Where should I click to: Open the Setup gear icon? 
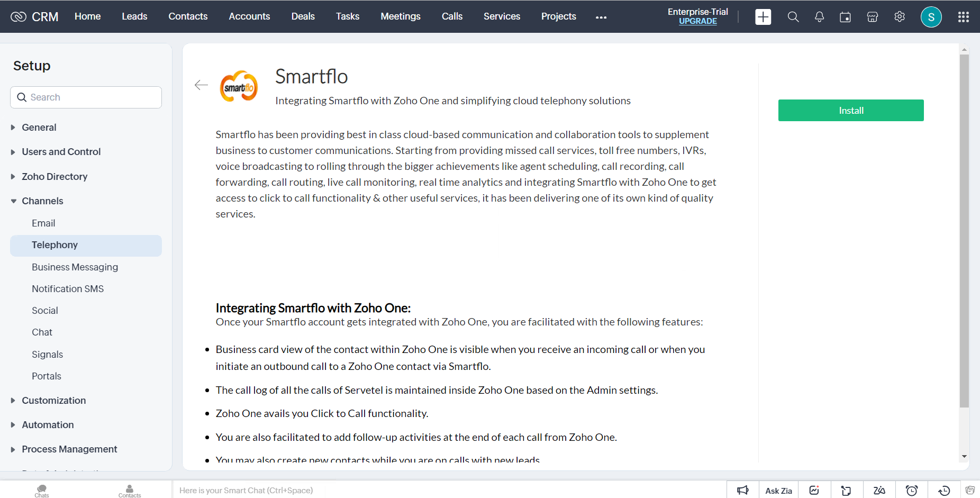coord(899,17)
